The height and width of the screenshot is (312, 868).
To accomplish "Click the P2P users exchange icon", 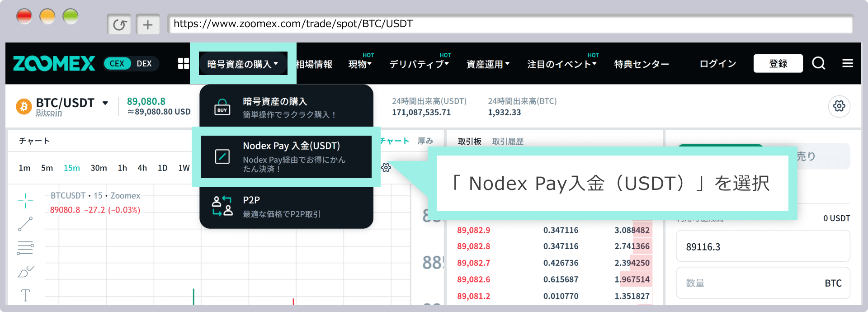I will [x=222, y=206].
